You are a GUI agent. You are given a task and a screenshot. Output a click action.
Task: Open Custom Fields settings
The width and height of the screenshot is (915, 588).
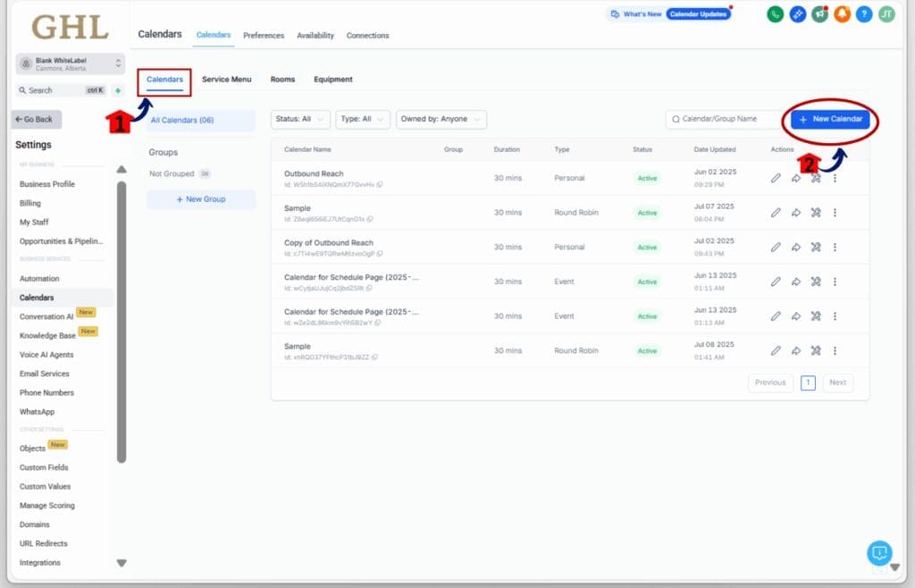pos(44,467)
